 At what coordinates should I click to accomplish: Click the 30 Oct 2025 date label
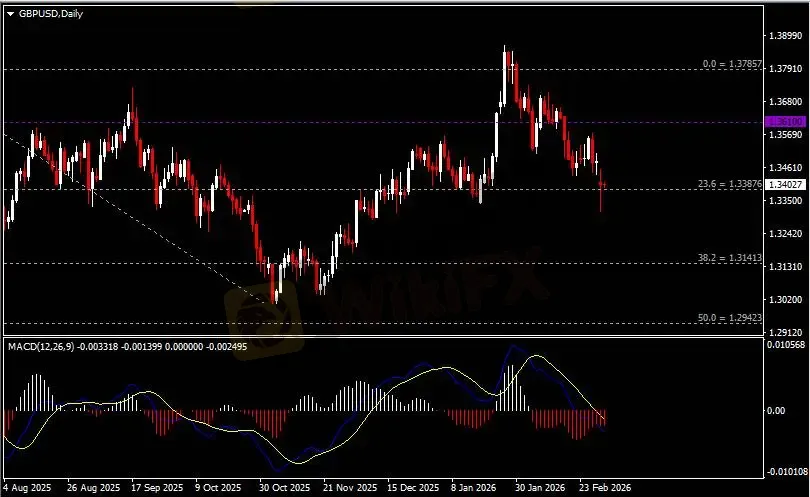(x=284, y=488)
